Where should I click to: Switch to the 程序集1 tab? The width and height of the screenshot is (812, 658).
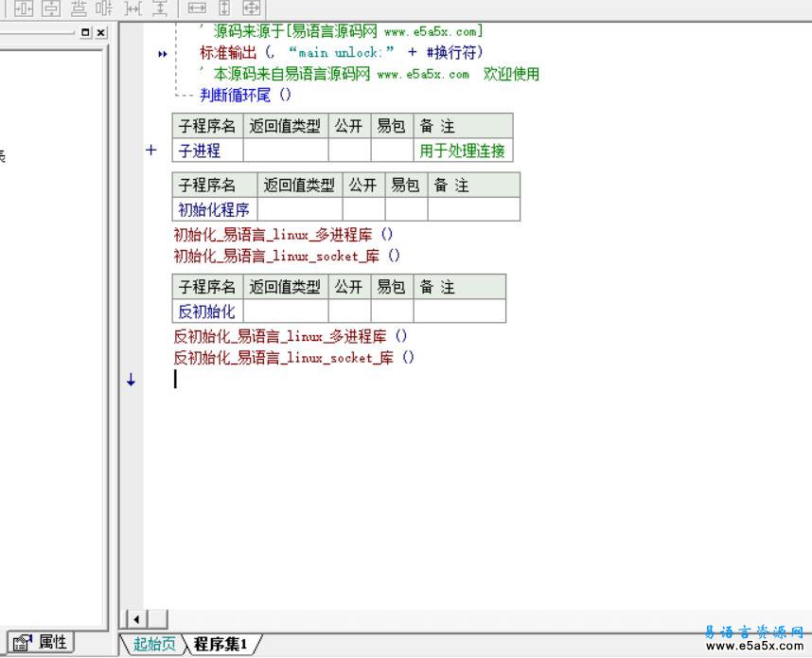click(x=221, y=644)
